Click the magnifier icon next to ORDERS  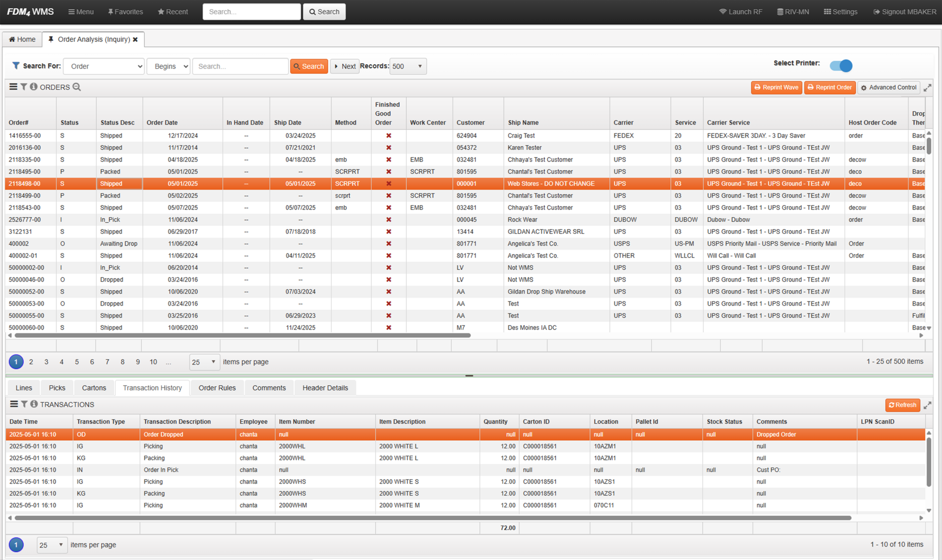(77, 87)
